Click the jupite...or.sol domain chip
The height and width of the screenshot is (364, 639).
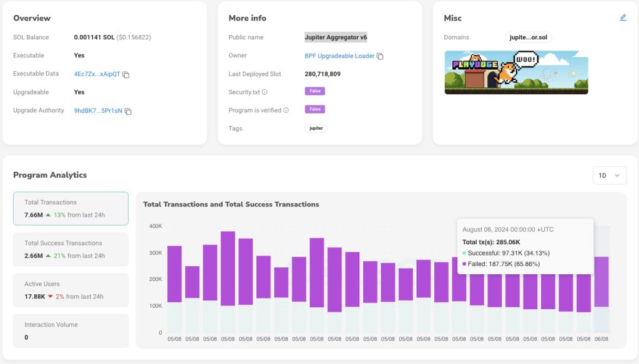[528, 37]
